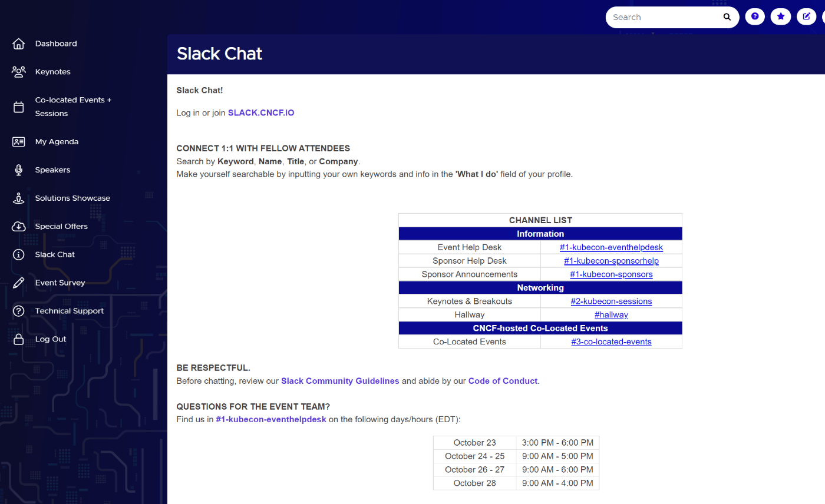825x504 pixels.
Task: Select Special Offers in the sidebar
Action: click(61, 227)
